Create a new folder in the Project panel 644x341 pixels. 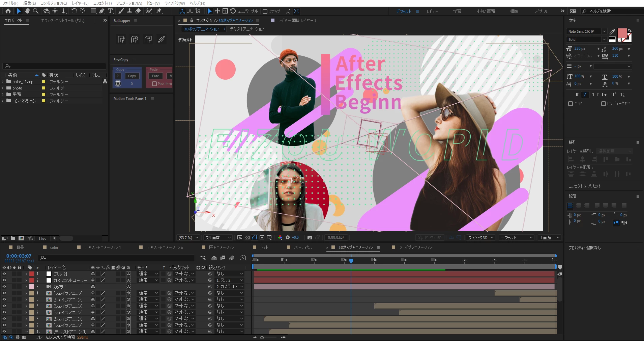(x=13, y=238)
